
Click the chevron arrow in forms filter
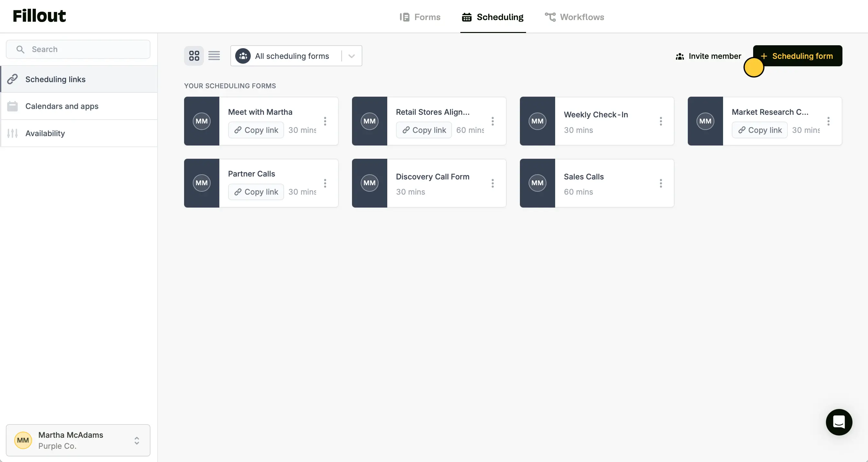(x=351, y=56)
